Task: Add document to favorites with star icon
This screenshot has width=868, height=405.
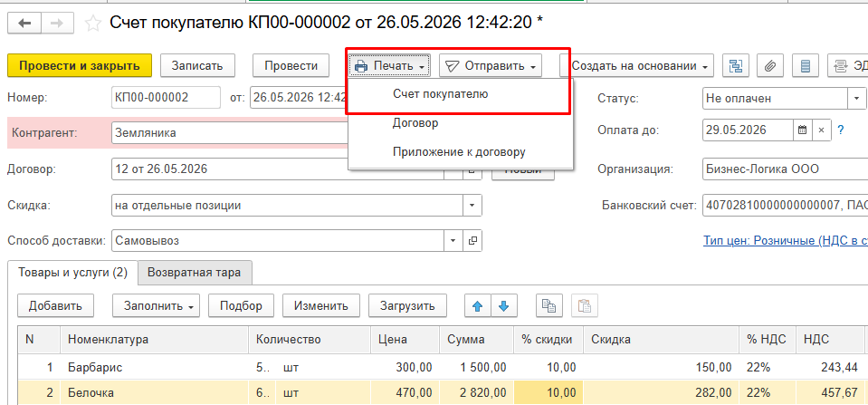Action: [x=93, y=24]
